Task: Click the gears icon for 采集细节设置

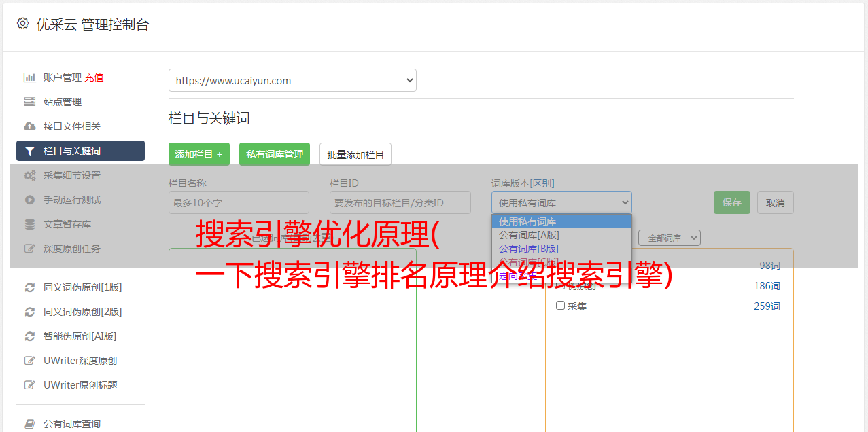Action: 30,175
